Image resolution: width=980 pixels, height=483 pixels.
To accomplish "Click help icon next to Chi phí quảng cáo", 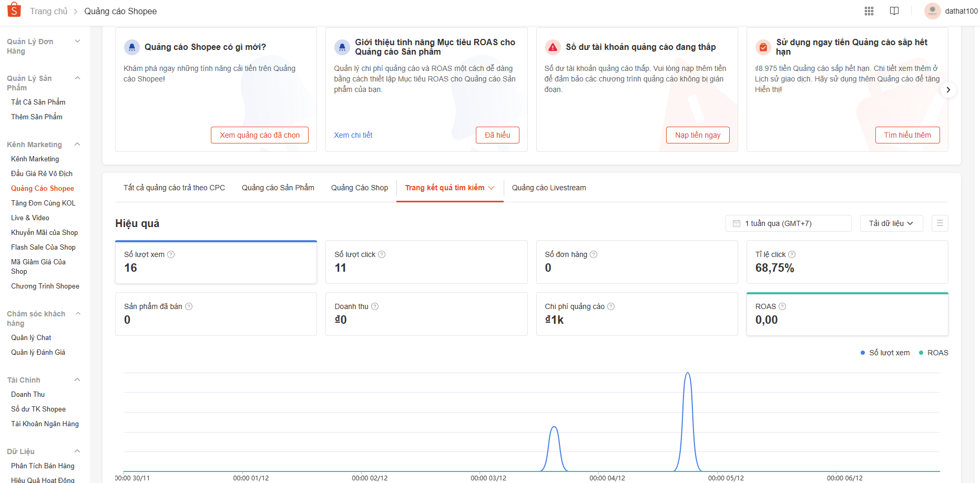I will (x=611, y=306).
